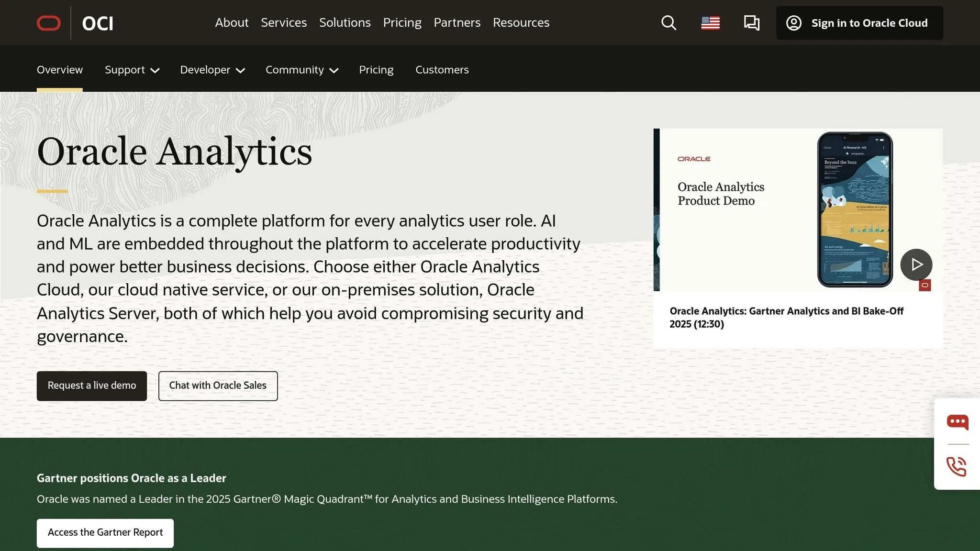980x551 pixels.
Task: Expand the Developer dropdown
Action: [212, 70]
